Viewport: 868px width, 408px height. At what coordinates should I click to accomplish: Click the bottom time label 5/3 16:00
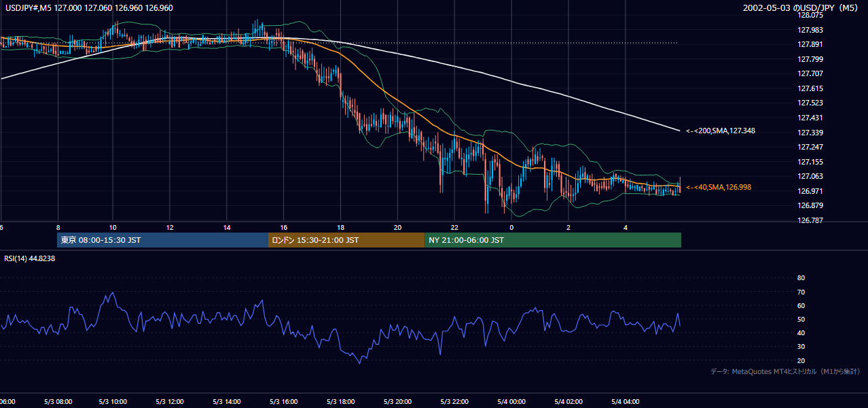pos(285,402)
